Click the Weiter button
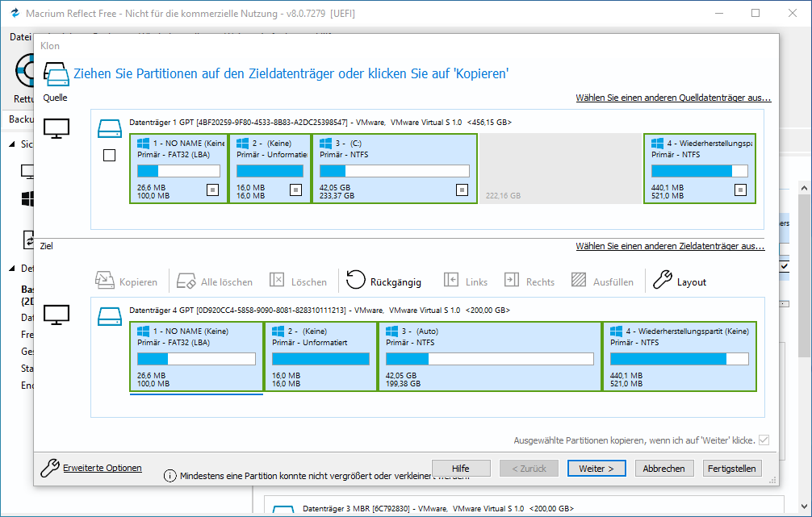Screen dimensions: 812x517 pyautogui.click(x=596, y=469)
